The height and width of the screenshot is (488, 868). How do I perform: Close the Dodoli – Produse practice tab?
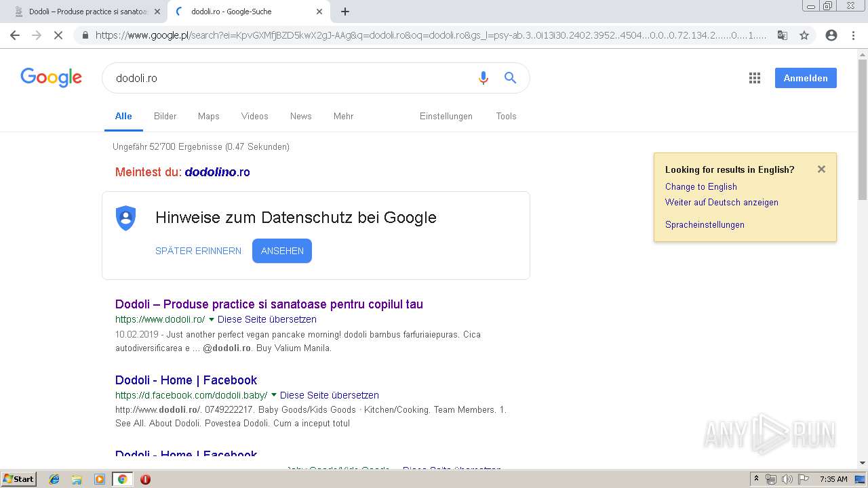coord(157,12)
